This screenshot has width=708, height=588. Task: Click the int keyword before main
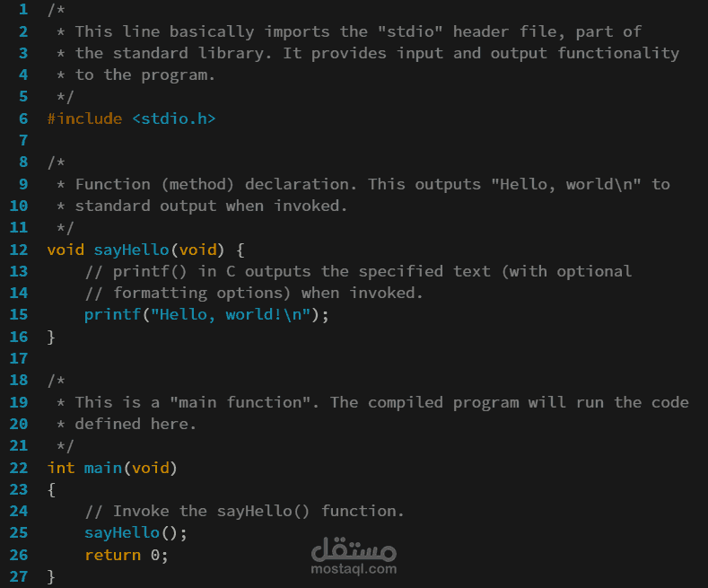[61, 467]
